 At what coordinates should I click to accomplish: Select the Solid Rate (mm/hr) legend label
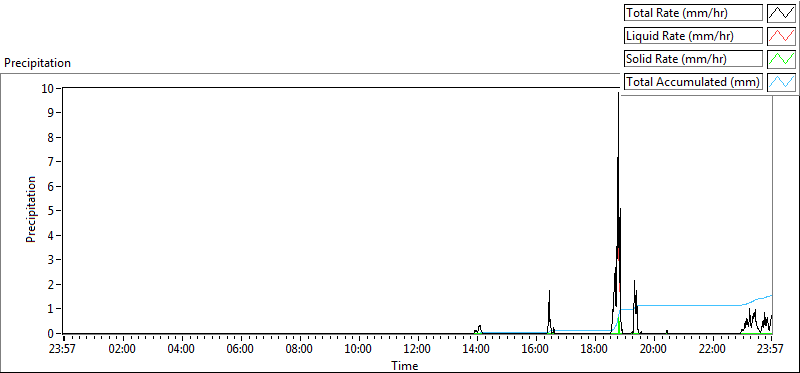click(x=693, y=59)
